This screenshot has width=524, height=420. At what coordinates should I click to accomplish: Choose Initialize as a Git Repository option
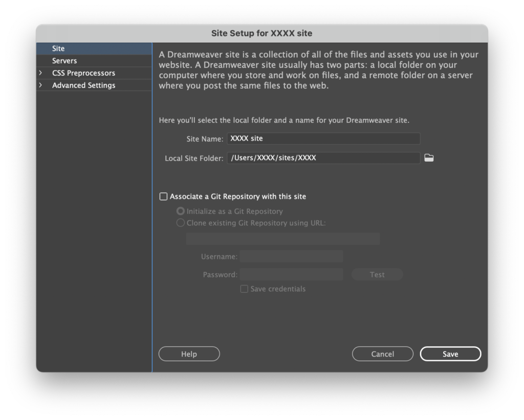[181, 211]
